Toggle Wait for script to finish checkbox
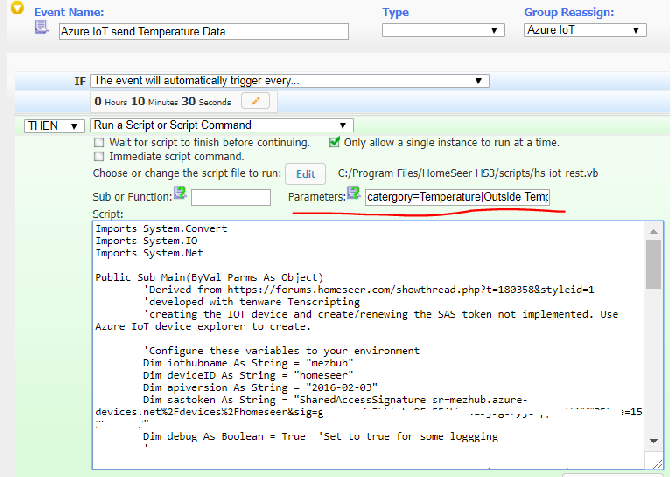 98,142
